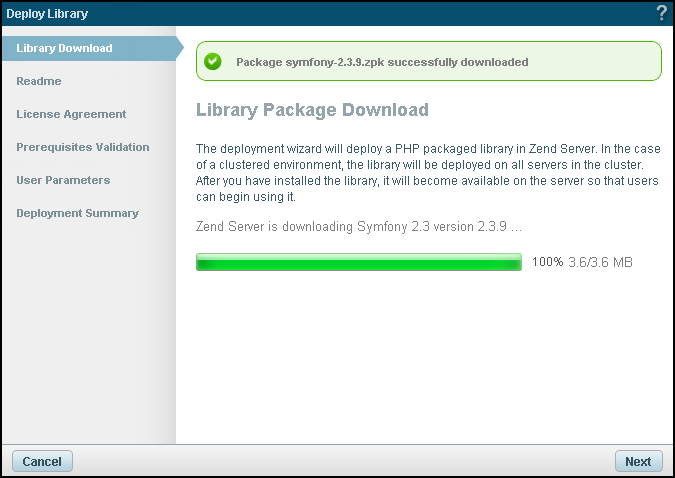Open the help question mark icon
The image size is (675, 478).
661,13
